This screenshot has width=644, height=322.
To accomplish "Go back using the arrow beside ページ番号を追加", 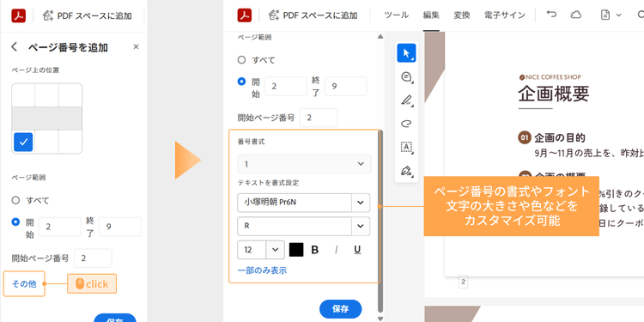I will (x=15, y=47).
